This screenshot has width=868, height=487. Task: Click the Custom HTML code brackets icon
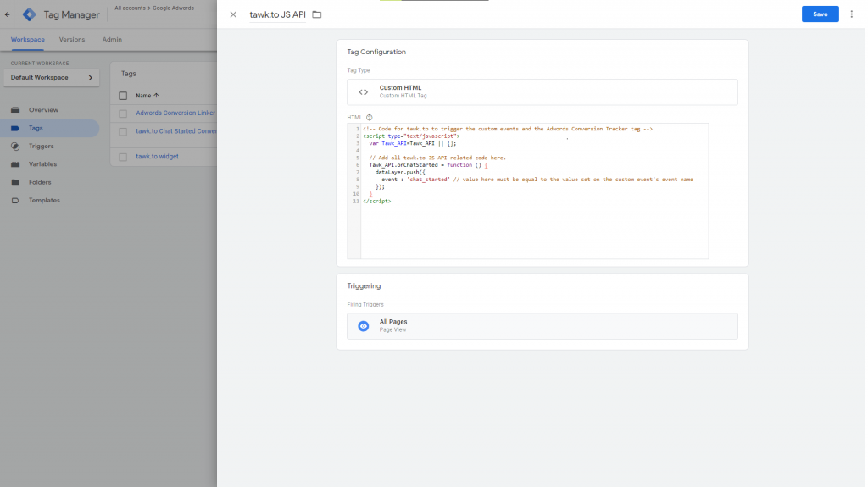(x=363, y=91)
